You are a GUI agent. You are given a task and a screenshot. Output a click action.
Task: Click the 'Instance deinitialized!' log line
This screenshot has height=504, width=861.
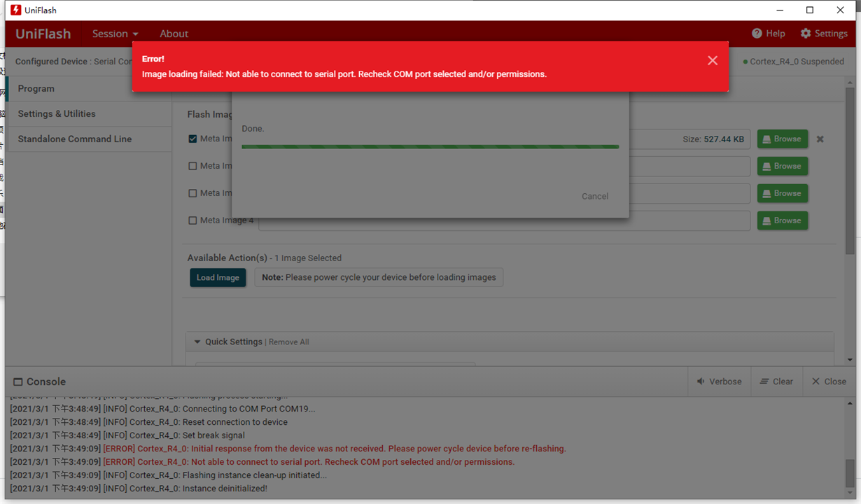(139, 489)
